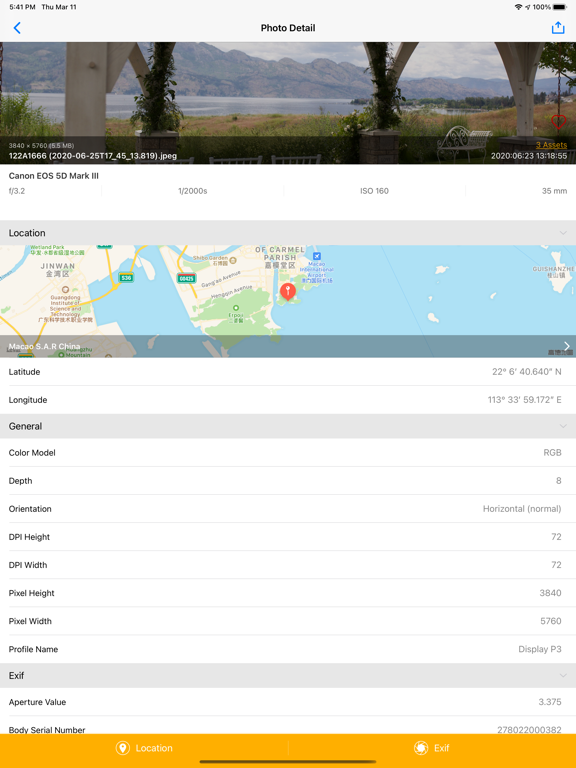Viewport: 576px width, 768px height.
Task: Select the Latitude row
Action: point(288,372)
